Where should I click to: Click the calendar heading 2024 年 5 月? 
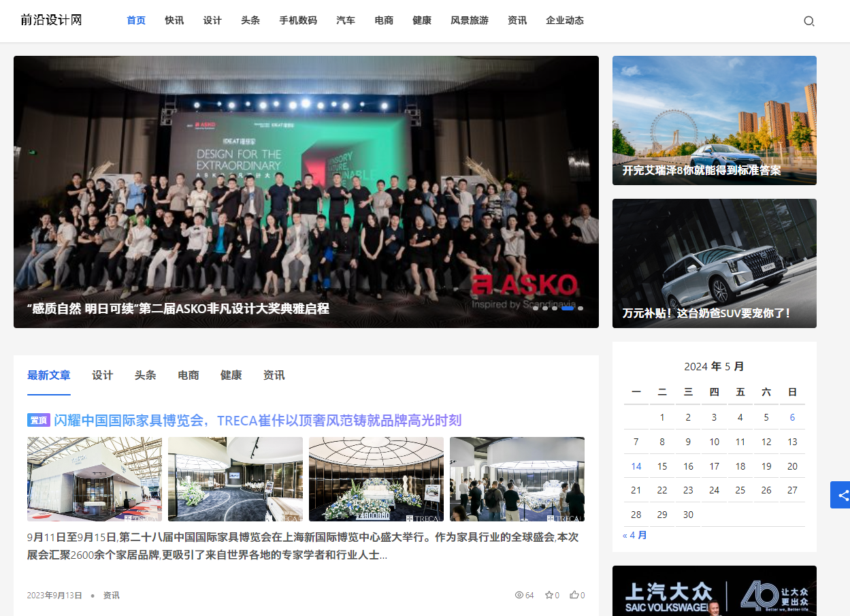pyautogui.click(x=715, y=366)
